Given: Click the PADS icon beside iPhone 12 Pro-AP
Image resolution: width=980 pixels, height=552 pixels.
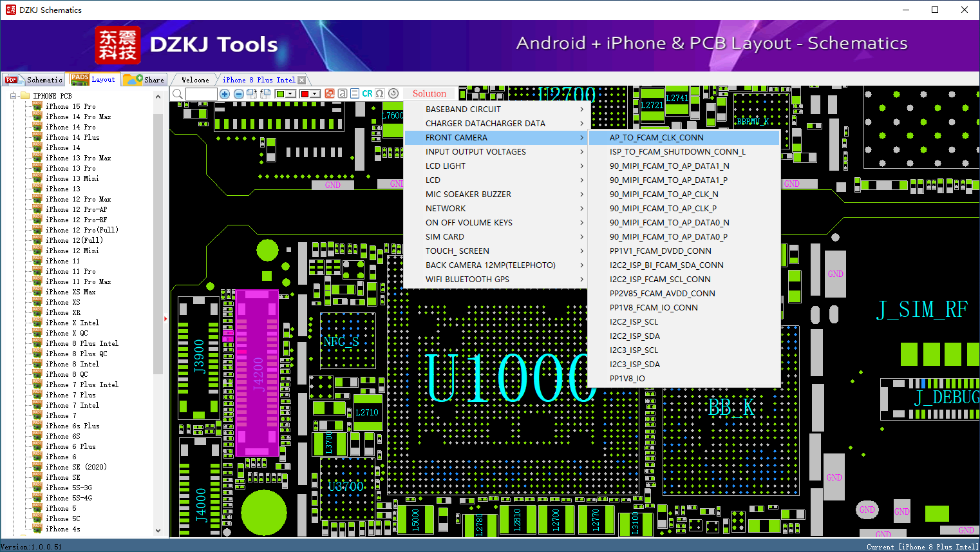Looking at the screenshot, I should click(x=37, y=209).
